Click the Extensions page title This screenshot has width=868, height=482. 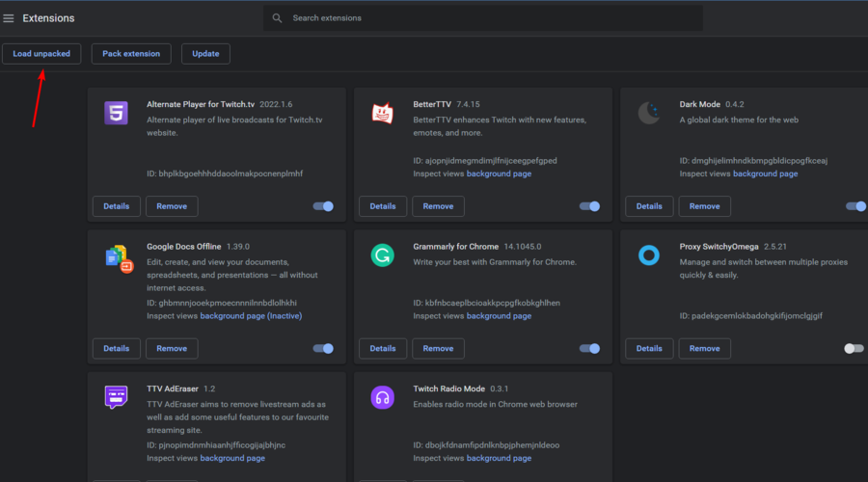coord(48,18)
